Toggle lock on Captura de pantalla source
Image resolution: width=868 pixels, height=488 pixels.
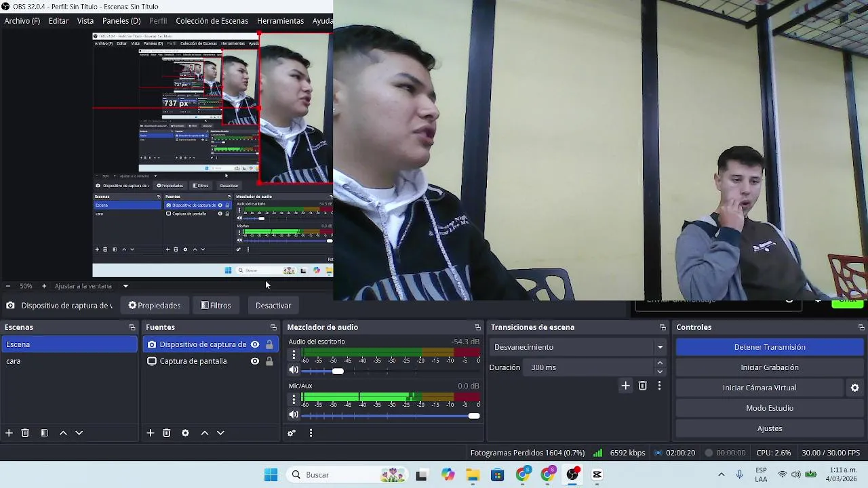point(269,361)
